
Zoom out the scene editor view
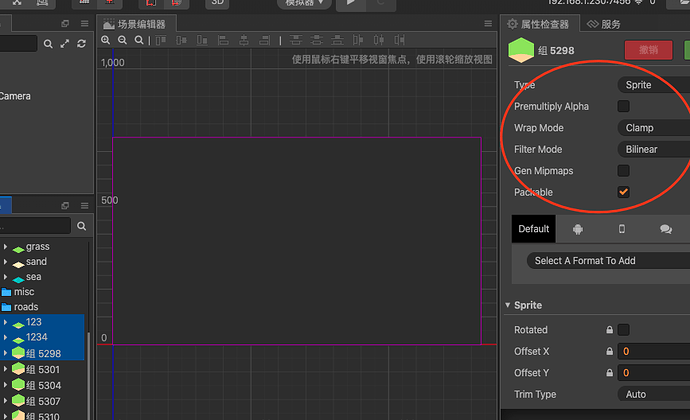(122, 40)
